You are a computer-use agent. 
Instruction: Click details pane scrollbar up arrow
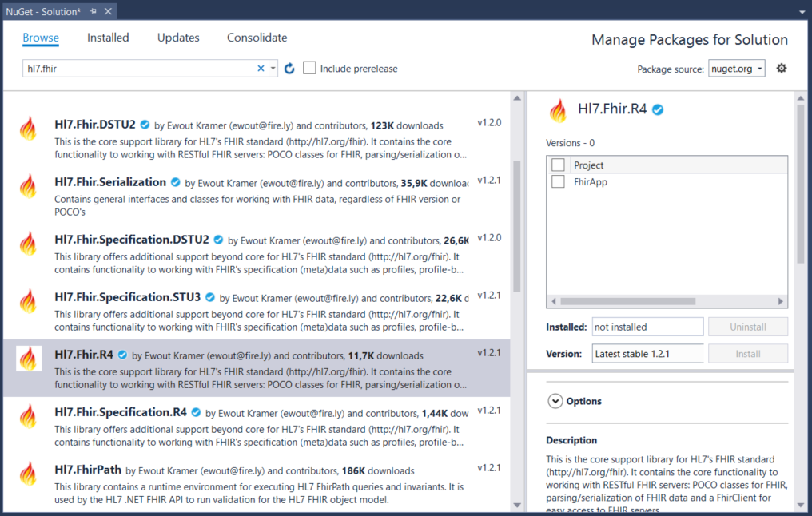[x=801, y=98]
